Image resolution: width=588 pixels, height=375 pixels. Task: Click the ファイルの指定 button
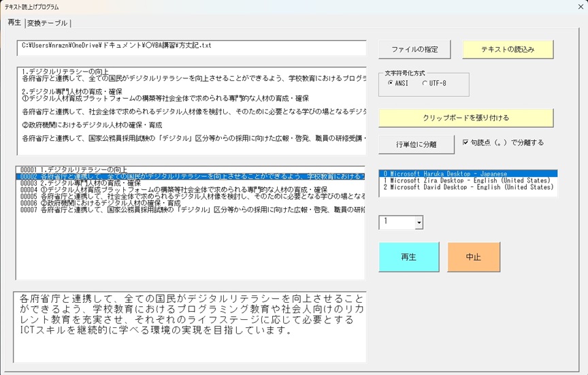419,50
